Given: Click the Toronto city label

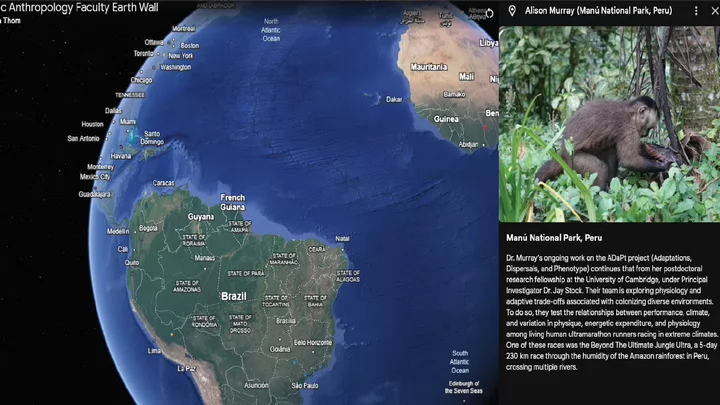Looking at the screenshot, I should point(143,54).
